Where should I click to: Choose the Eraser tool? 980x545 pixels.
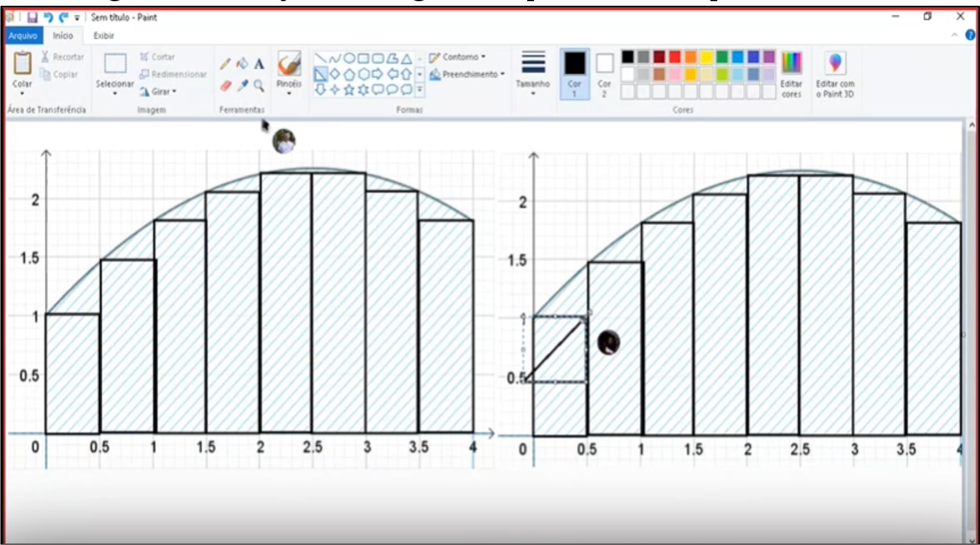(x=225, y=86)
